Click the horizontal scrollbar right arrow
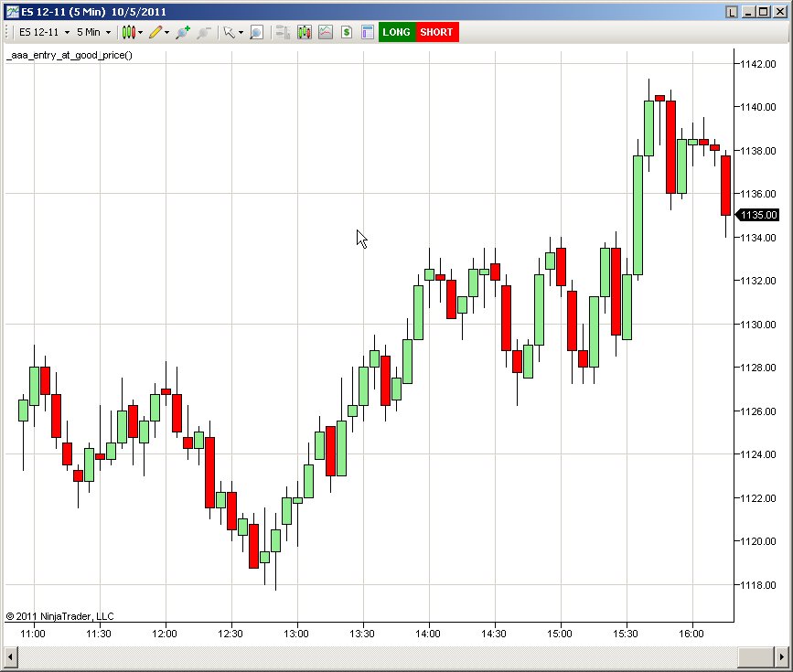Screen dimensions: 793x672 (781, 657)
